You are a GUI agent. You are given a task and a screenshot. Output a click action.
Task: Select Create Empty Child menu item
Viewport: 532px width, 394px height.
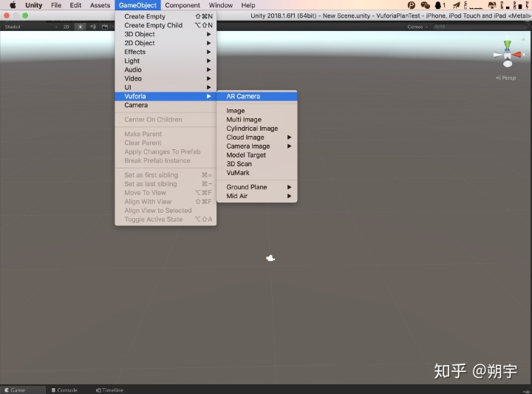166,25
